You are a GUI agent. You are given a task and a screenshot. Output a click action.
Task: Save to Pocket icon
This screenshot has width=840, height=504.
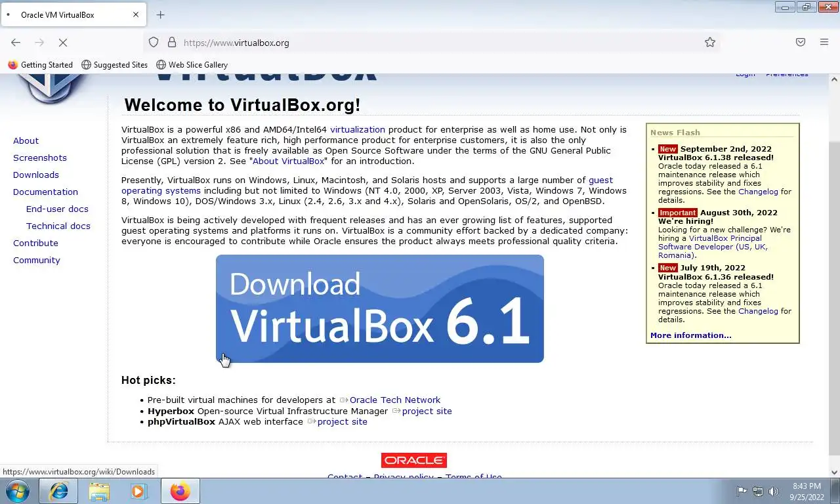[x=801, y=42]
